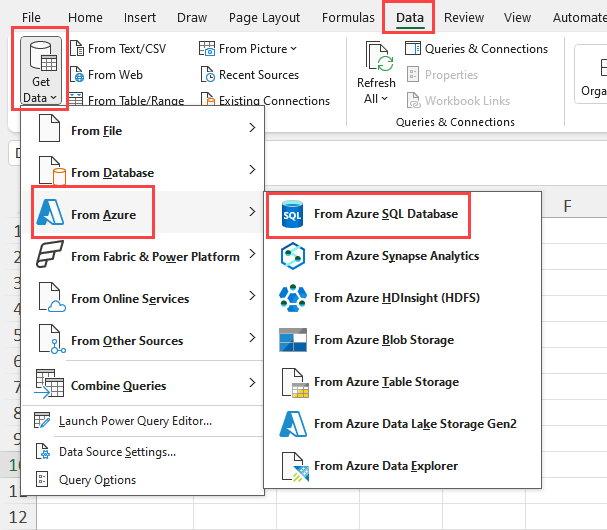The width and height of the screenshot is (607, 530).
Task: Click the Existing Connections icon
Action: click(207, 100)
